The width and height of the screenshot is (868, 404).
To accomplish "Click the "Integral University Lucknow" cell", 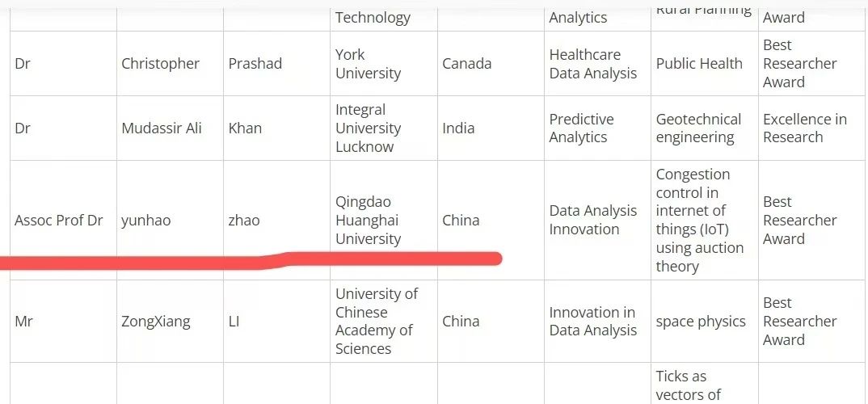I will 368,128.
